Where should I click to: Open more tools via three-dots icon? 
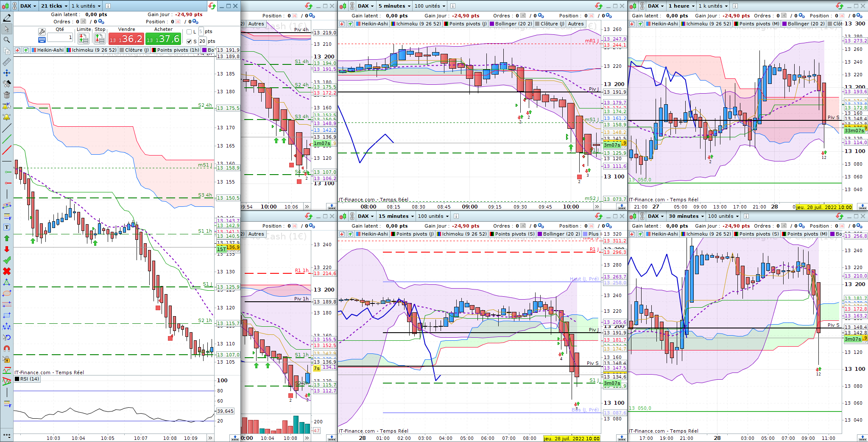click(x=7, y=435)
